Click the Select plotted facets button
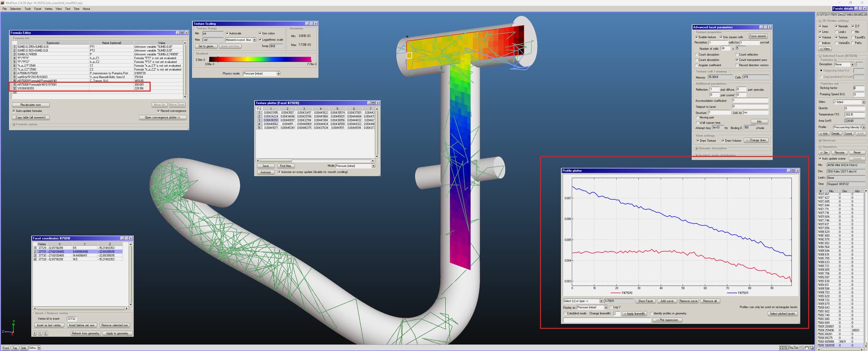 tap(783, 313)
